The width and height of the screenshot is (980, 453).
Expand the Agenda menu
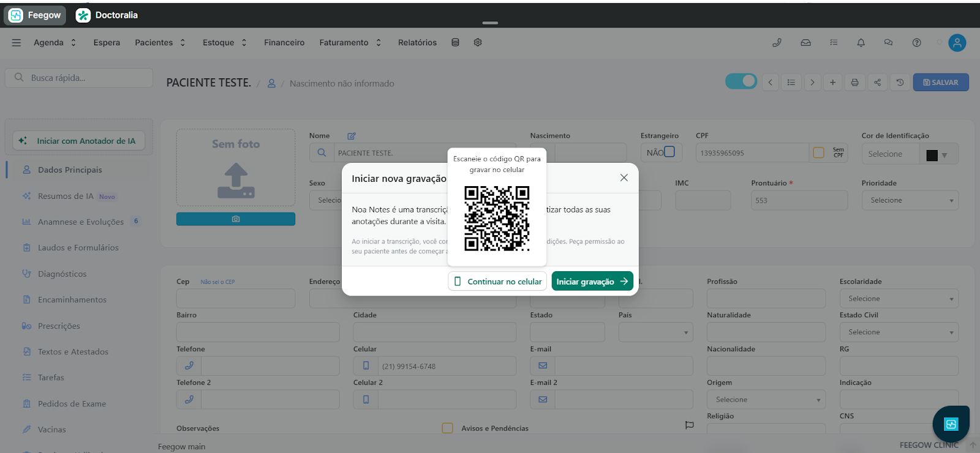click(55, 43)
